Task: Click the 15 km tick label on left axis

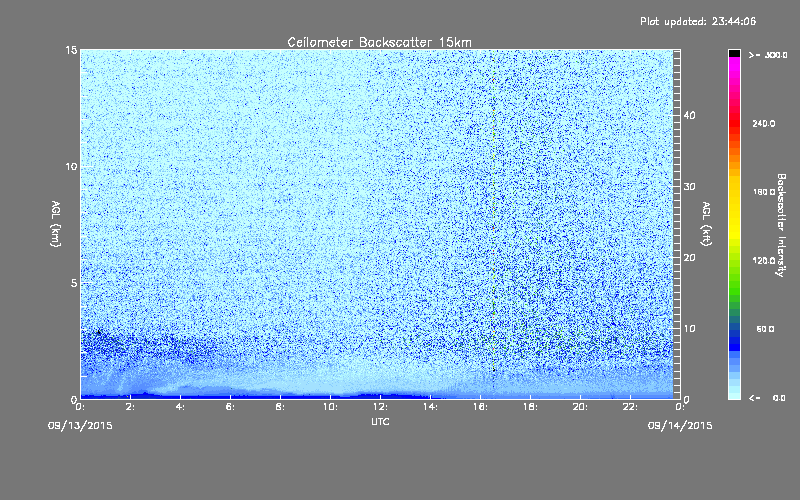Action: (71, 50)
